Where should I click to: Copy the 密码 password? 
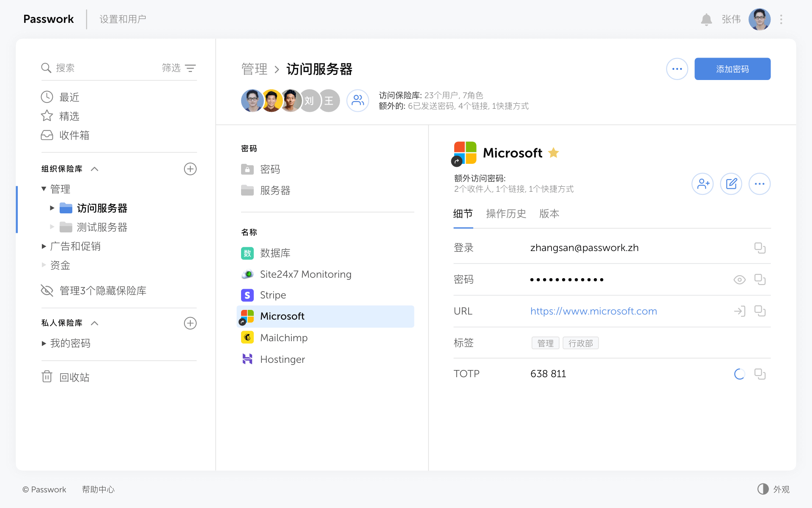[760, 279]
